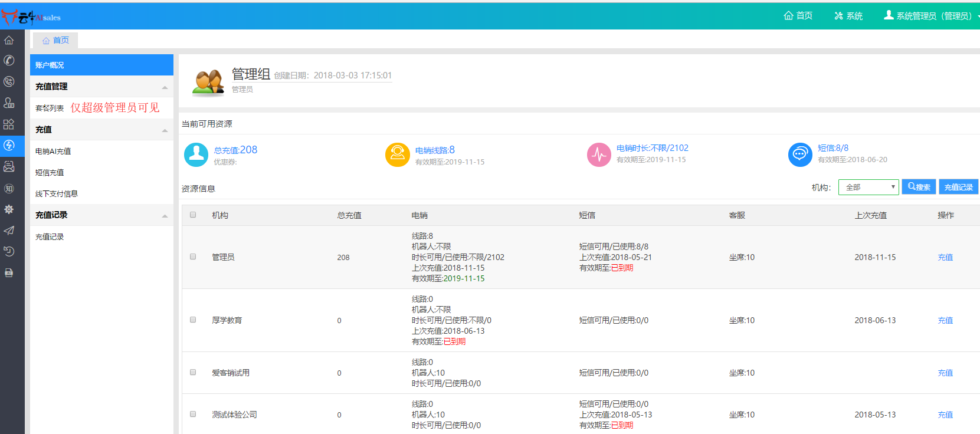Click 充值 link for 爱客销试用

click(945, 373)
